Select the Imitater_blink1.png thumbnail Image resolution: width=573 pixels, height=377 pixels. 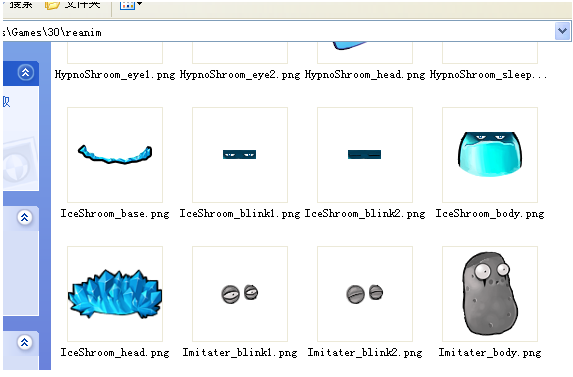[240, 294]
